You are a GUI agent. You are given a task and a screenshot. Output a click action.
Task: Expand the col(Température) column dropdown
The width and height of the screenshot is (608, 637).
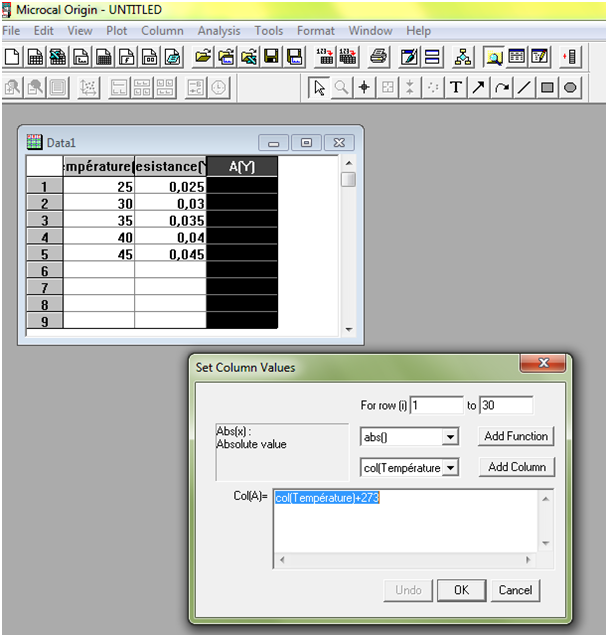(x=449, y=468)
